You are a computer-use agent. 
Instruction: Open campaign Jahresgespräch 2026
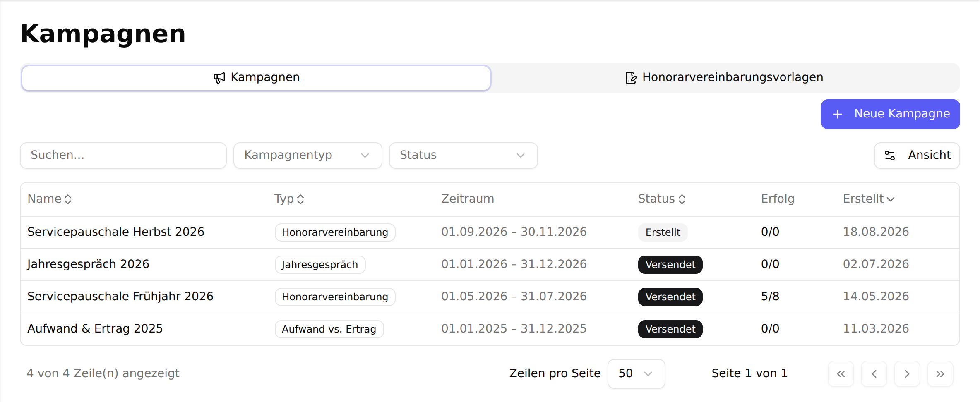pos(88,264)
